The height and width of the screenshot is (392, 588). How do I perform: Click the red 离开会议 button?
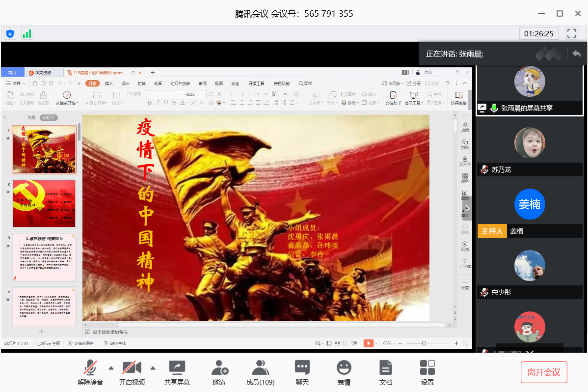(x=544, y=372)
